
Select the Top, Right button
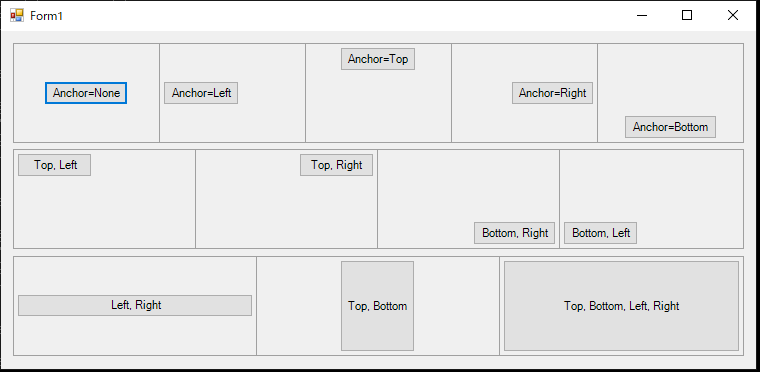coord(336,165)
